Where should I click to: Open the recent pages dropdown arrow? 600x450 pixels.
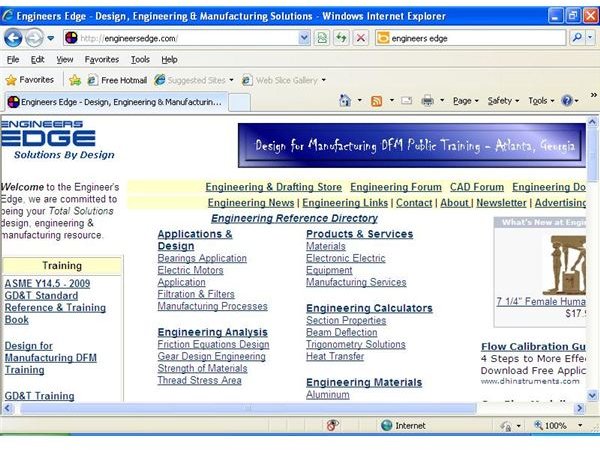point(51,38)
